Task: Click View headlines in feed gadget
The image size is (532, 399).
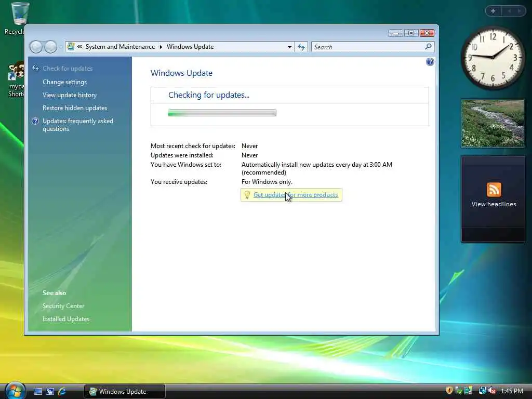Action: pyautogui.click(x=494, y=204)
